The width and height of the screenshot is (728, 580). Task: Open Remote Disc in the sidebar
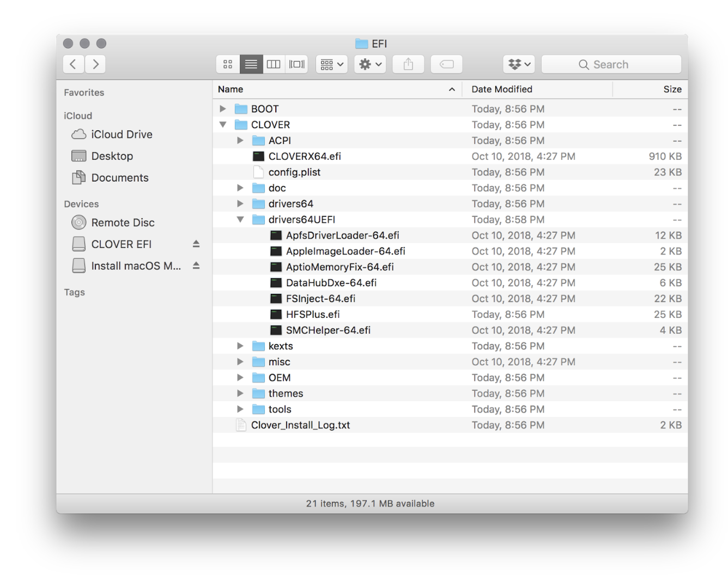pos(113,222)
